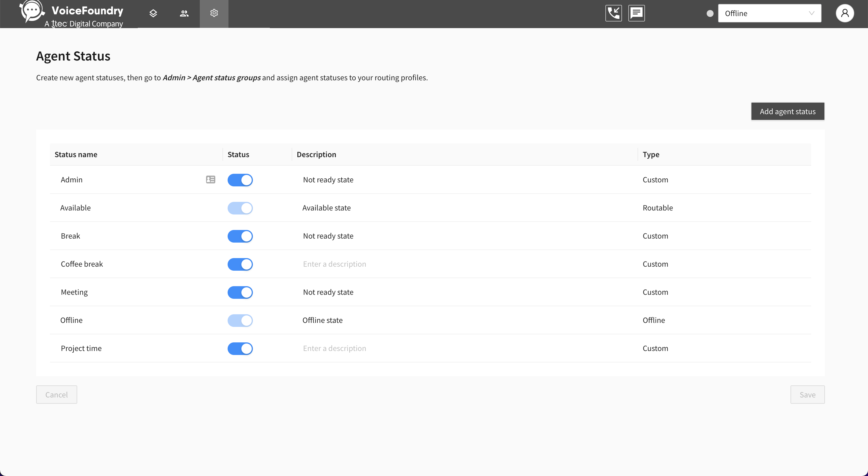Click the Description column header
Image resolution: width=868 pixels, height=476 pixels.
coord(316,154)
